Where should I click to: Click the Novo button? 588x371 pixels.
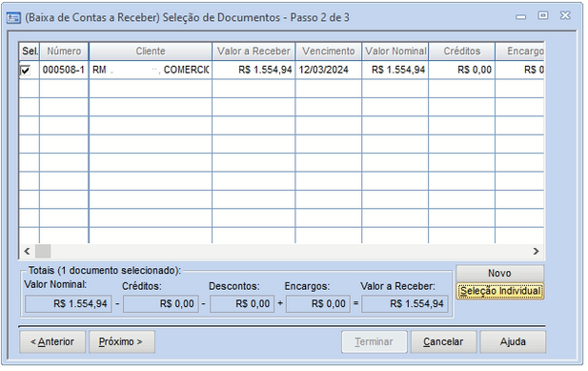499,273
